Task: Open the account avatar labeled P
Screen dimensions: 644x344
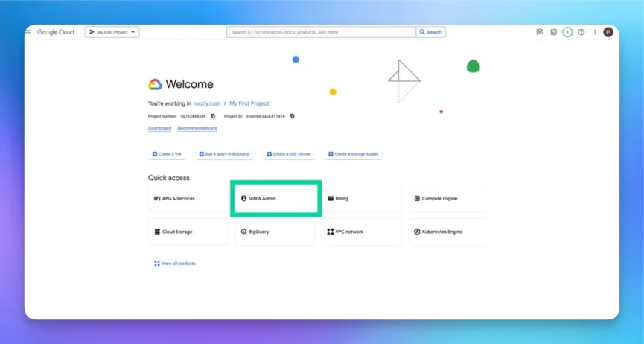Action: click(x=608, y=32)
